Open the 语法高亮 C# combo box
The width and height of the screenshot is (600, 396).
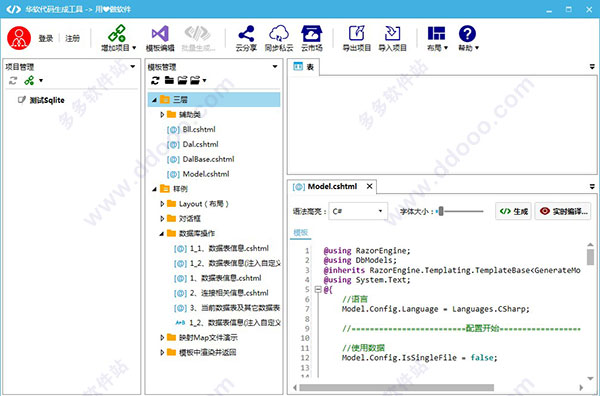tap(358, 211)
